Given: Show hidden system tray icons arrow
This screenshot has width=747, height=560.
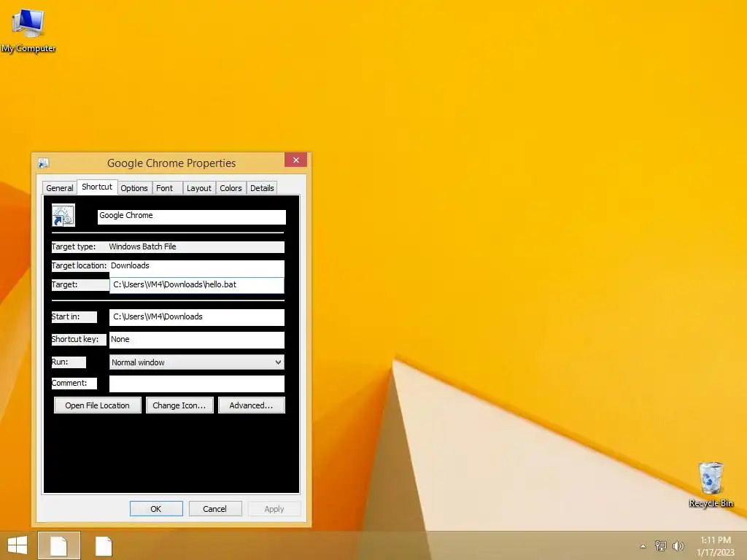Looking at the screenshot, I should click(643, 546).
